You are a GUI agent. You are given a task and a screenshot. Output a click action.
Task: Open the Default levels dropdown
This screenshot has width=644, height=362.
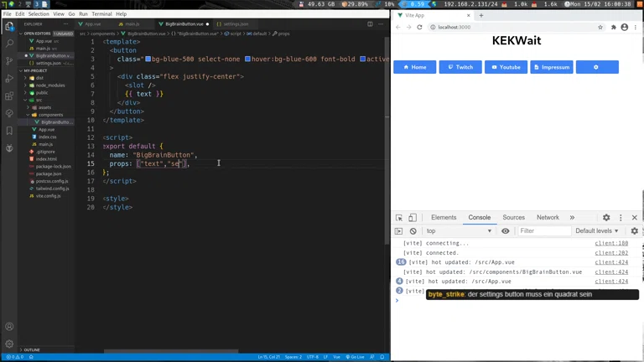[x=597, y=231]
